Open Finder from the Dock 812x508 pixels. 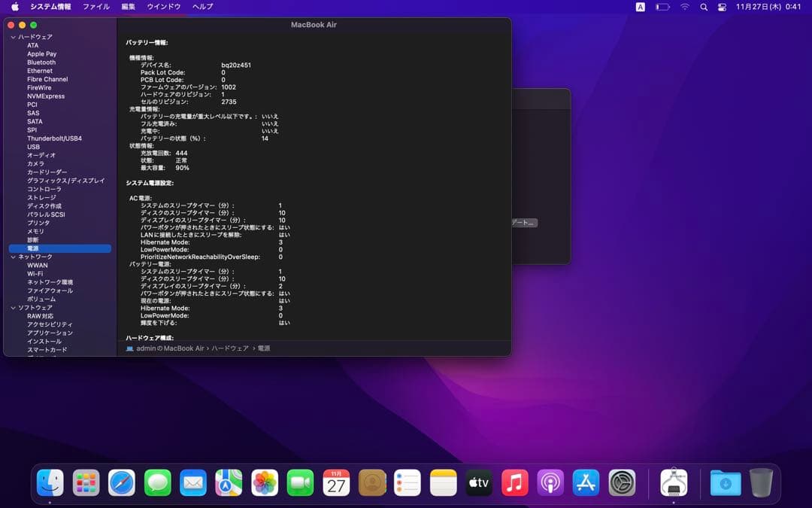pos(50,482)
